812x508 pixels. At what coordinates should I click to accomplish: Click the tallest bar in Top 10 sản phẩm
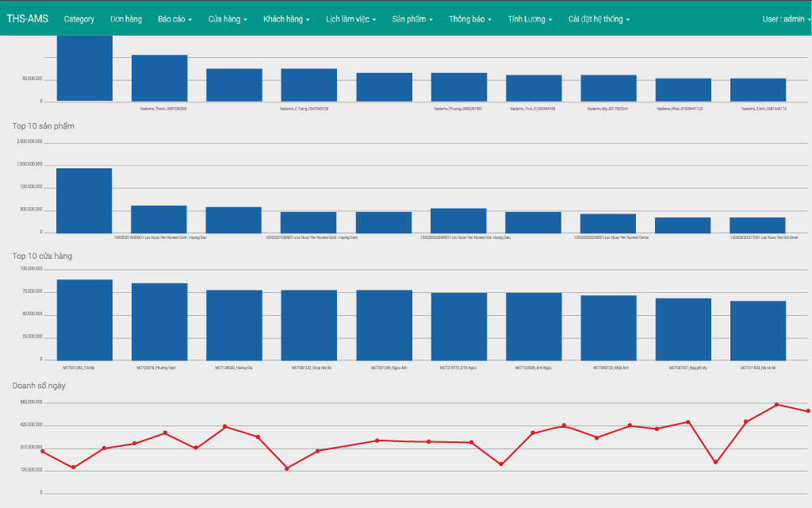(84, 200)
